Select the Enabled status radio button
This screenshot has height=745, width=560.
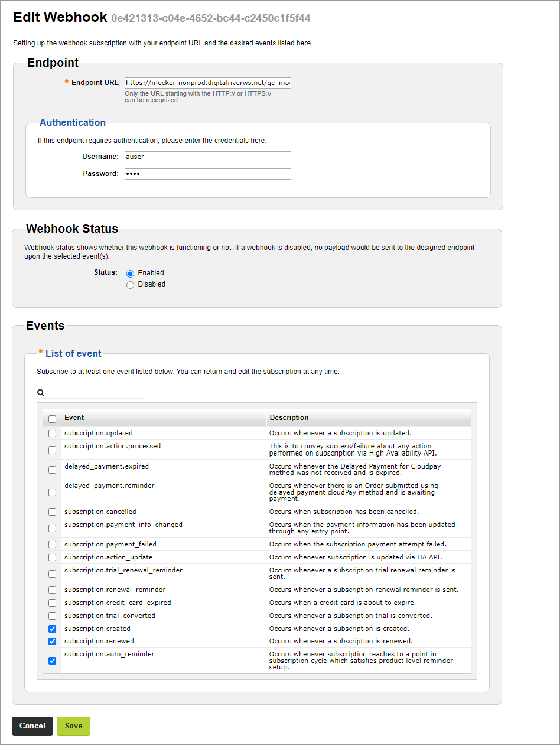[131, 274]
